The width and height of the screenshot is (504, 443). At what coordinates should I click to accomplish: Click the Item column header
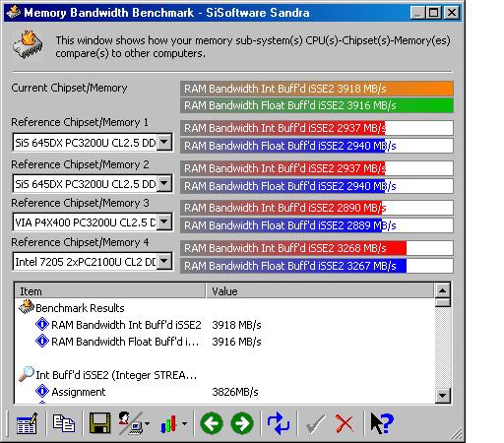click(x=110, y=291)
